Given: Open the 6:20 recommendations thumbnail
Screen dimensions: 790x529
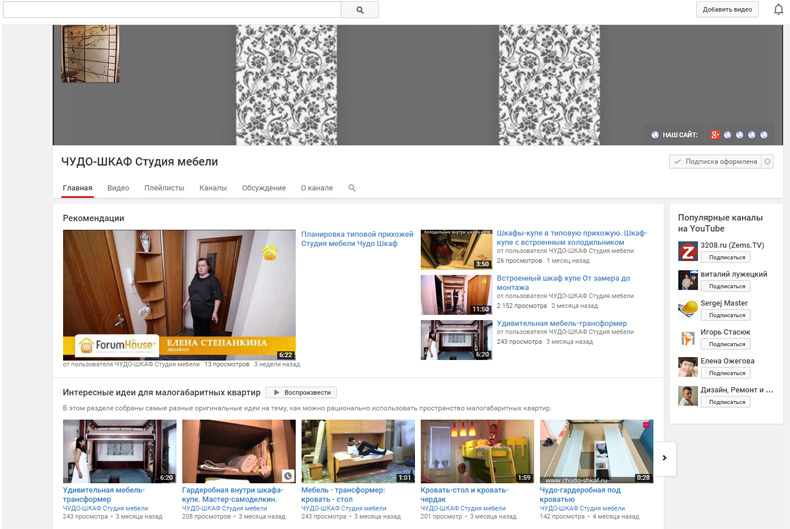Looking at the screenshot, I should point(456,340).
